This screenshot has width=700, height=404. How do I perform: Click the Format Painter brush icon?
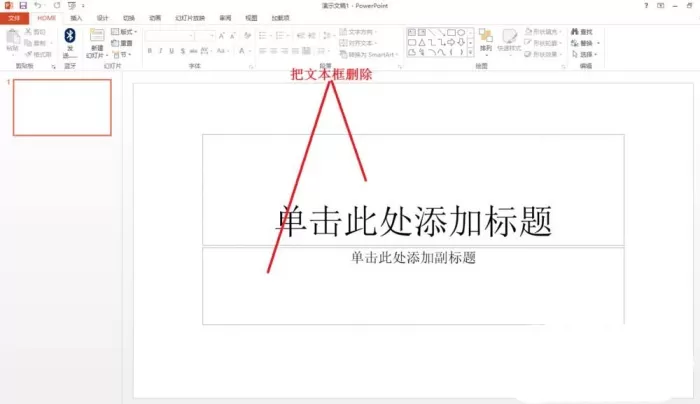28,54
